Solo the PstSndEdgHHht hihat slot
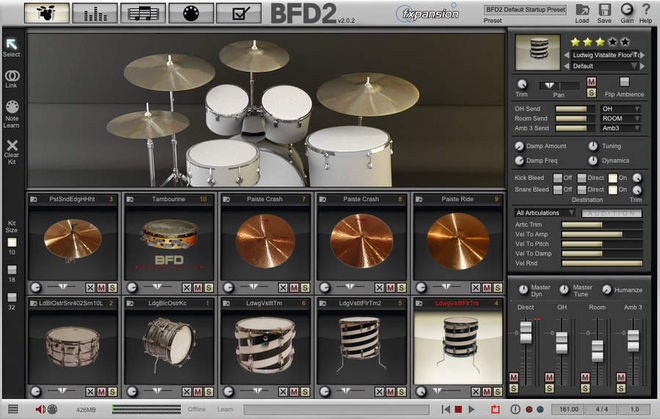The width and height of the screenshot is (660, 419). tap(112, 288)
